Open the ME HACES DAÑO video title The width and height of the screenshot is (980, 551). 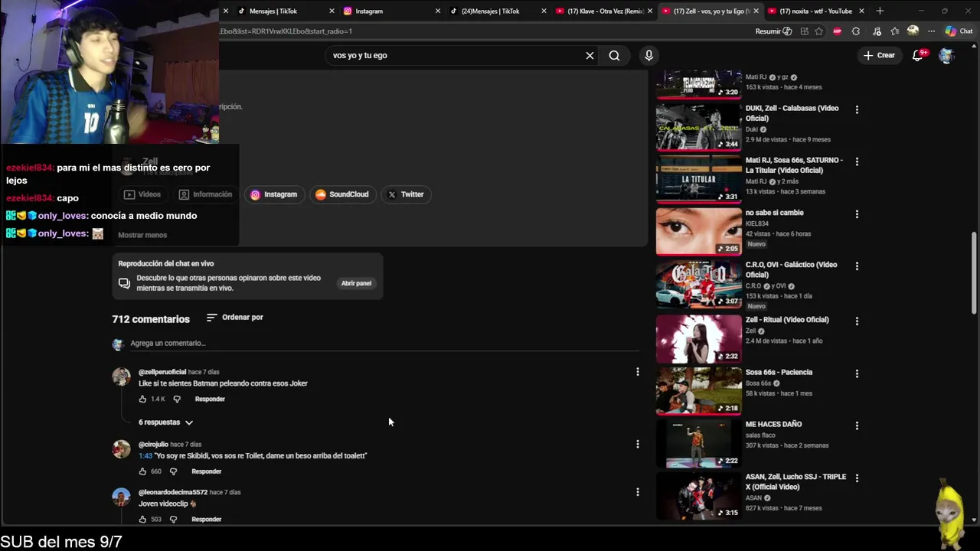point(773,424)
